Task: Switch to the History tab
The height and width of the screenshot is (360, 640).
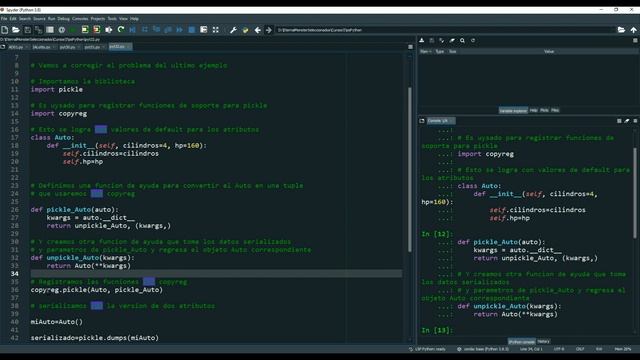Action: tap(543, 341)
